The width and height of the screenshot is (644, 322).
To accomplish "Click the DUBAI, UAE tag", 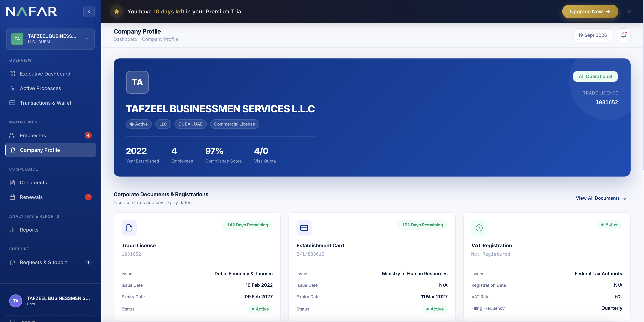I will point(191,124).
